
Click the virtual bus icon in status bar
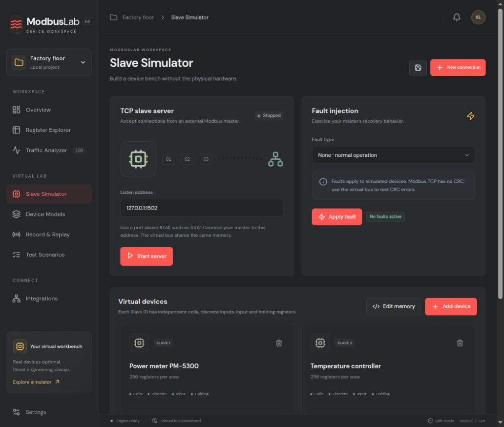click(x=155, y=421)
